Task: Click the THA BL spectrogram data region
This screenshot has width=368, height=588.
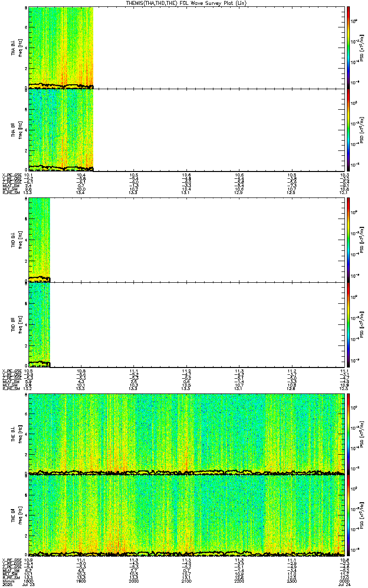Action: 61,48
